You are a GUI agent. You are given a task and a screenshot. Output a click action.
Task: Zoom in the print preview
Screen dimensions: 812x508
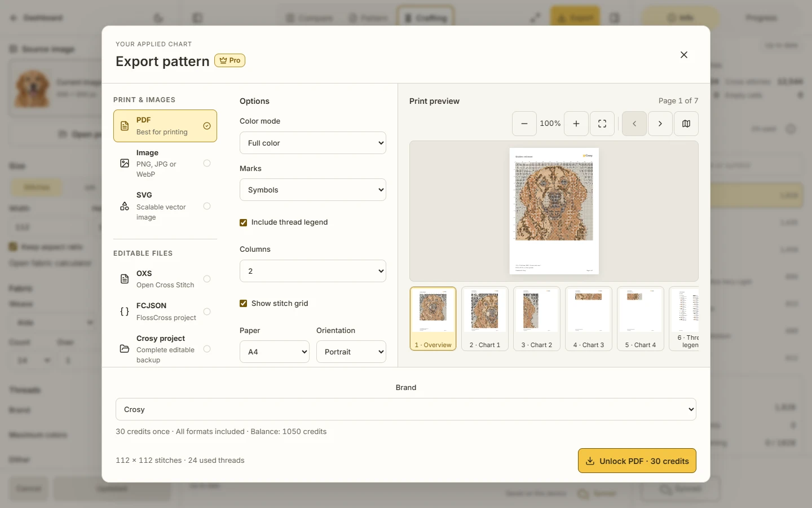pos(576,124)
